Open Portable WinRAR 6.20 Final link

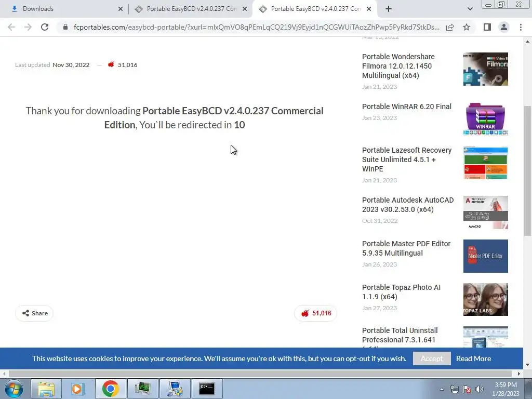406,107
